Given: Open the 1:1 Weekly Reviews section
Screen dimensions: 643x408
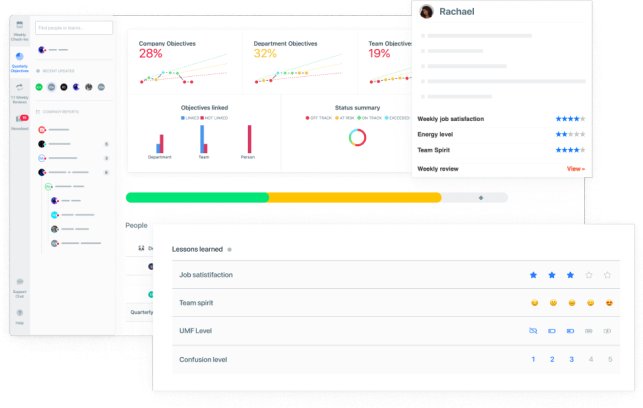Looking at the screenshot, I should click(20, 93).
